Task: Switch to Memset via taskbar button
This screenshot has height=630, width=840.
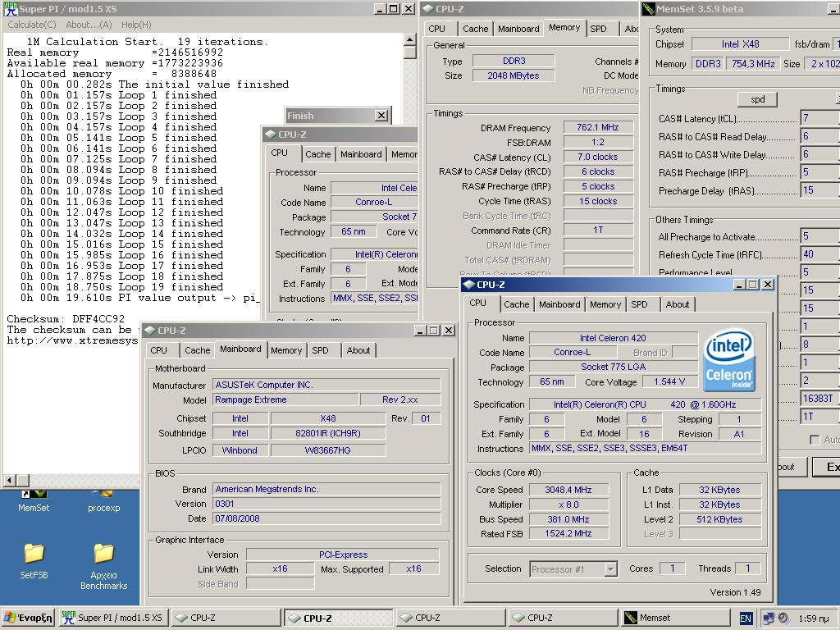Action: click(x=674, y=618)
